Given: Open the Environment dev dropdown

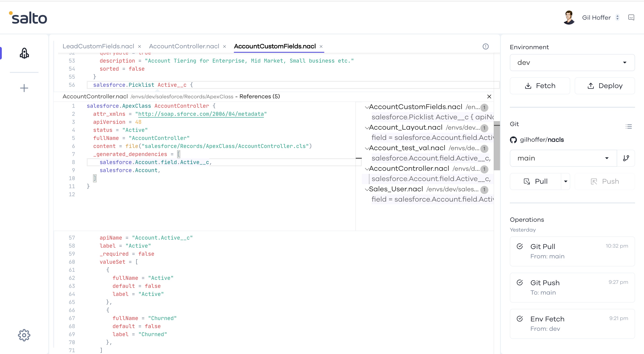Looking at the screenshot, I should click(x=572, y=62).
